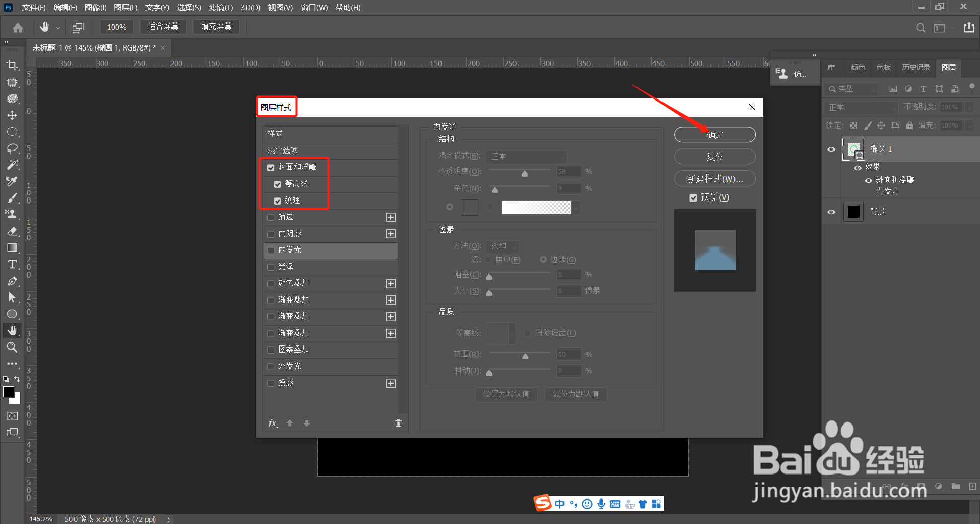Enable the Inner Shadow (内阴影) checkbox
Viewport: 980px width, 524px height.
(271, 234)
